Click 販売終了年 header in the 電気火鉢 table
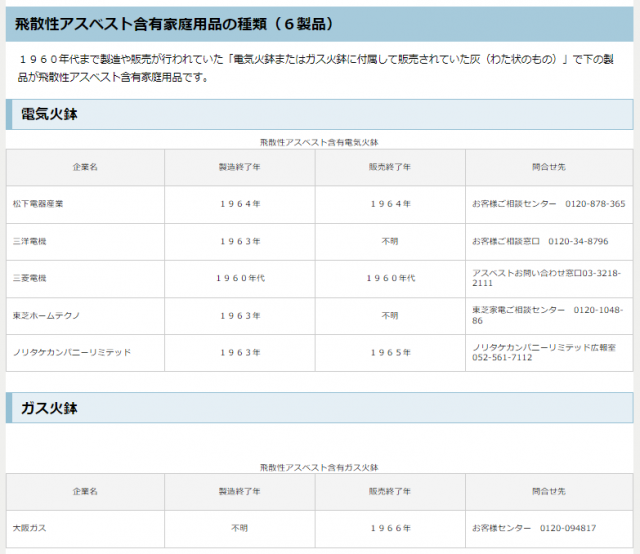Viewport: 640px width, 554px height. pos(390,167)
